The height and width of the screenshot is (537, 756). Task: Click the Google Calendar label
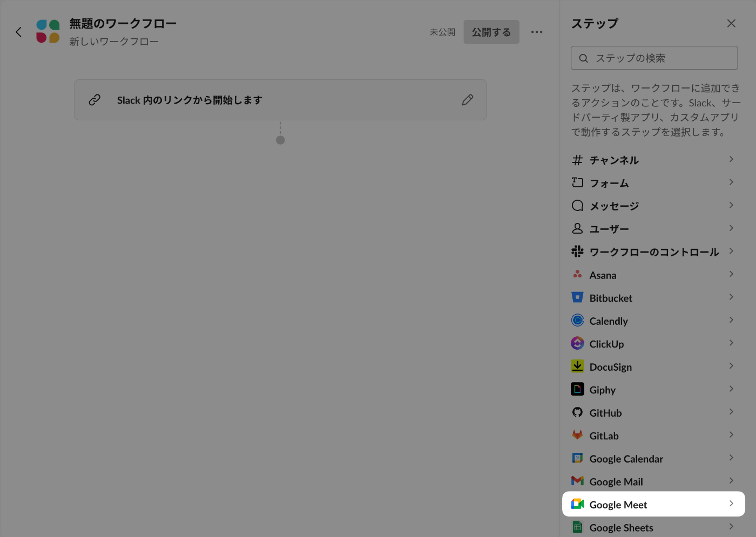pyautogui.click(x=626, y=459)
